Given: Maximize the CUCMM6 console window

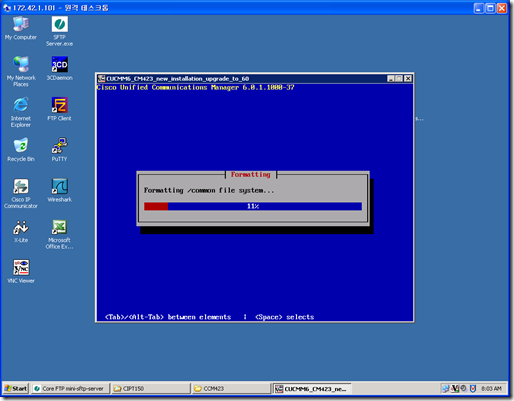Looking at the screenshot, I should (x=399, y=78).
